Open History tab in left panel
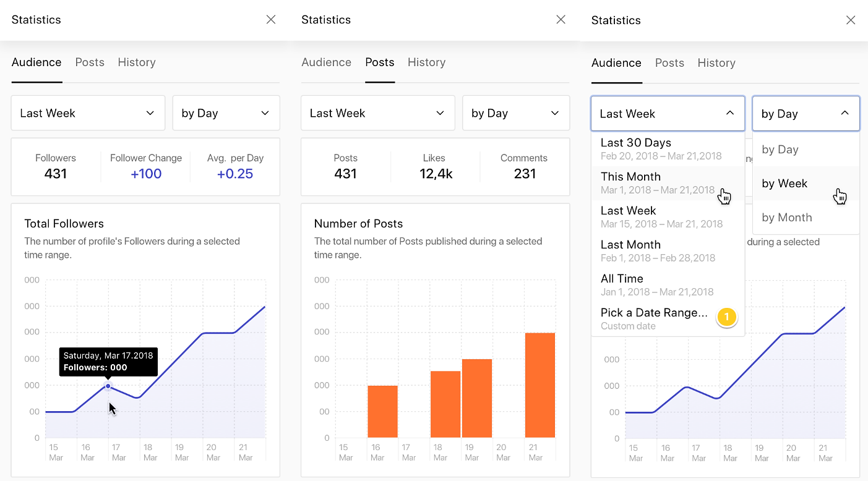Screen dimensions: 868x481 [137, 62]
